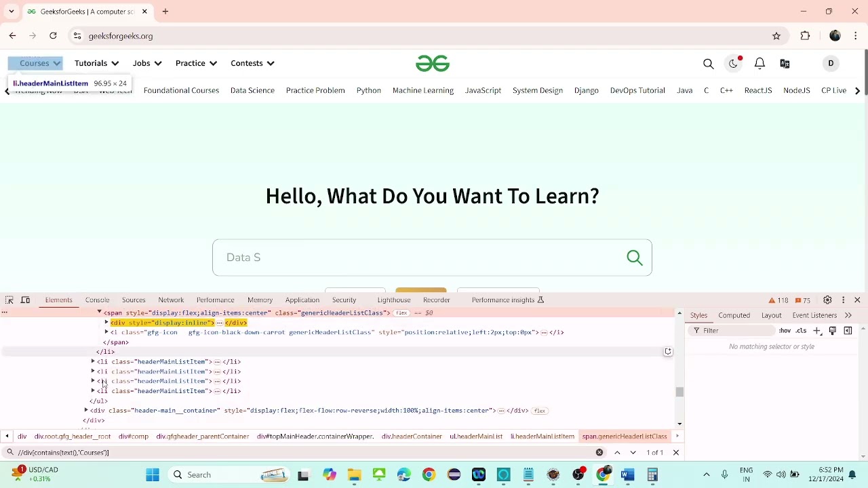Expand the Contests dropdown menu
Screen dimensions: 868x488
point(252,63)
